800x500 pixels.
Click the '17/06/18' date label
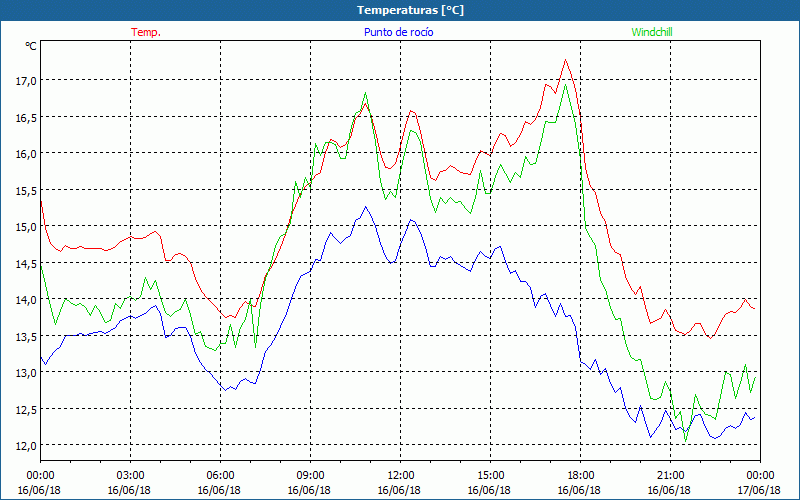click(x=759, y=490)
